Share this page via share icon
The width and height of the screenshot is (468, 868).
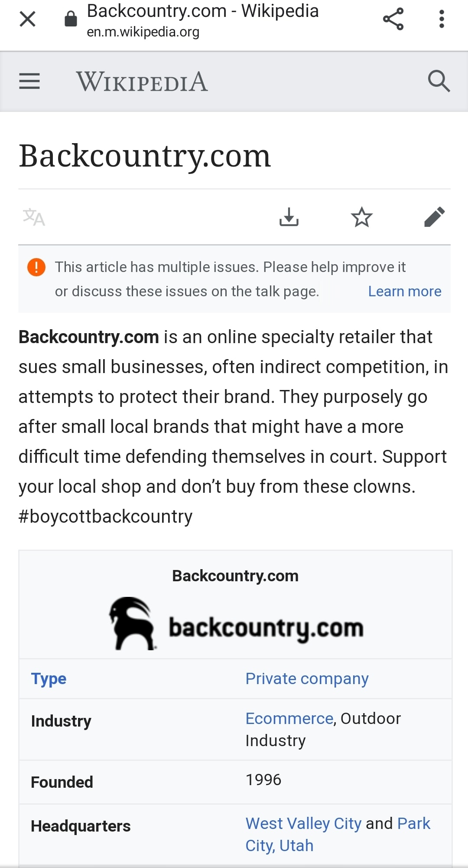(x=393, y=19)
